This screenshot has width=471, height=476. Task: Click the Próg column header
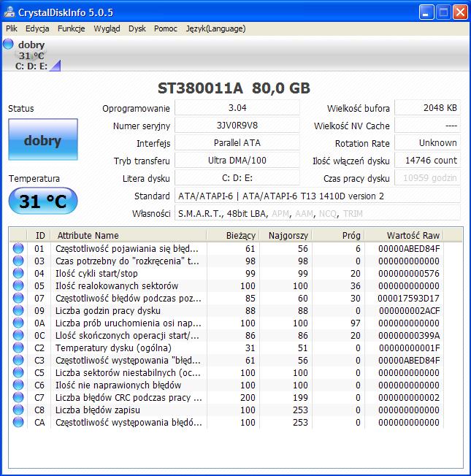(338, 235)
